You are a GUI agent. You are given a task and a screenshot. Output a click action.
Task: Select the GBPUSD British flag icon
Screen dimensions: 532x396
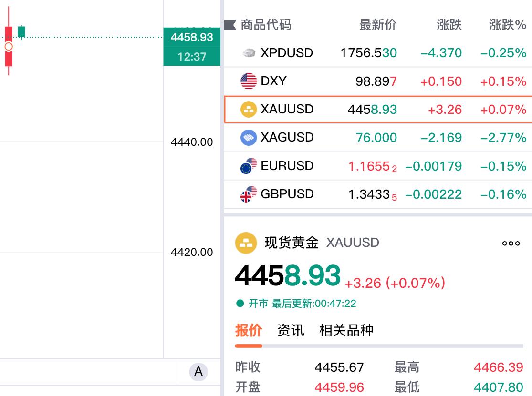(249, 194)
